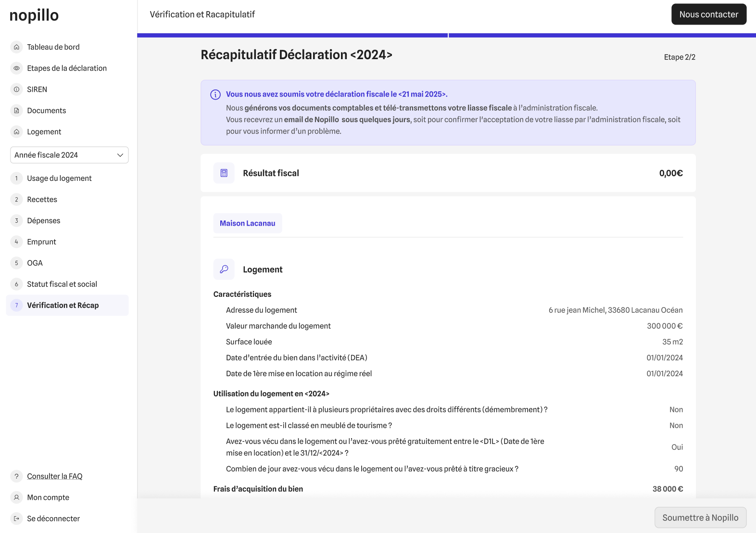Expand the fiscal year chevron arrow
Image resolution: width=756 pixels, height=533 pixels.
tap(120, 155)
